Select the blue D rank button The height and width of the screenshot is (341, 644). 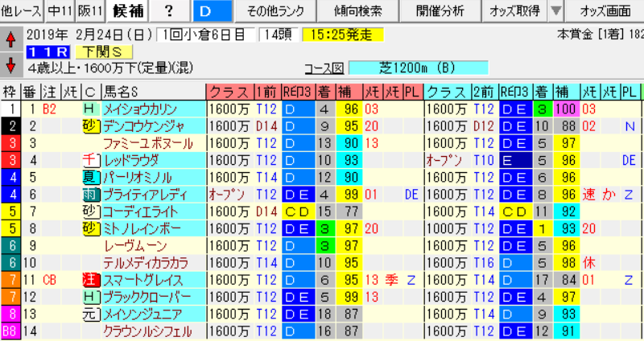click(x=212, y=11)
